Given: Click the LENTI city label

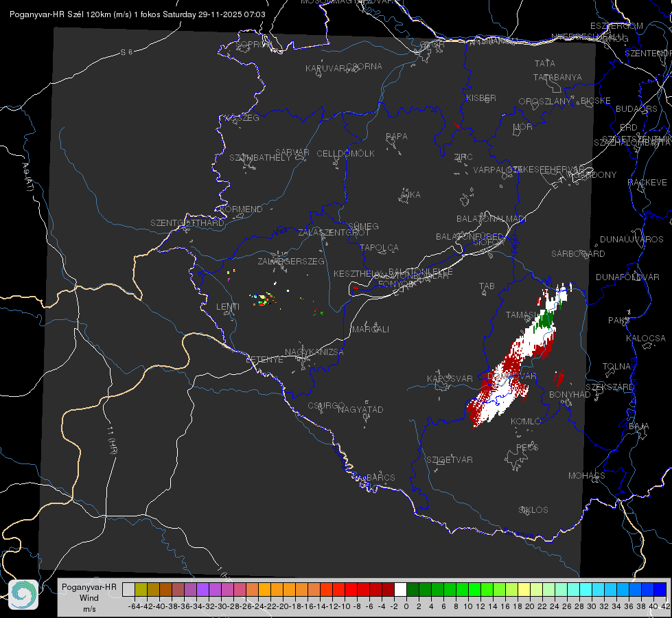Looking at the screenshot, I should pyautogui.click(x=228, y=307).
